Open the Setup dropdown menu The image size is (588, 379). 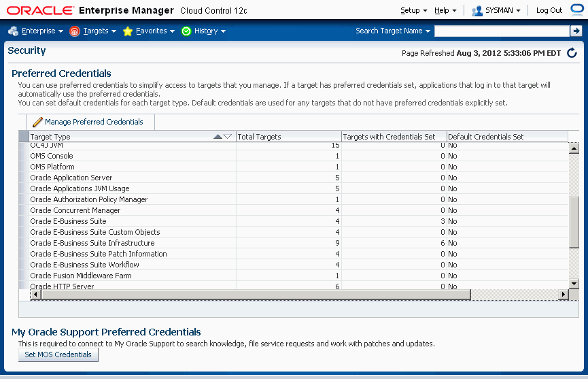click(x=413, y=10)
